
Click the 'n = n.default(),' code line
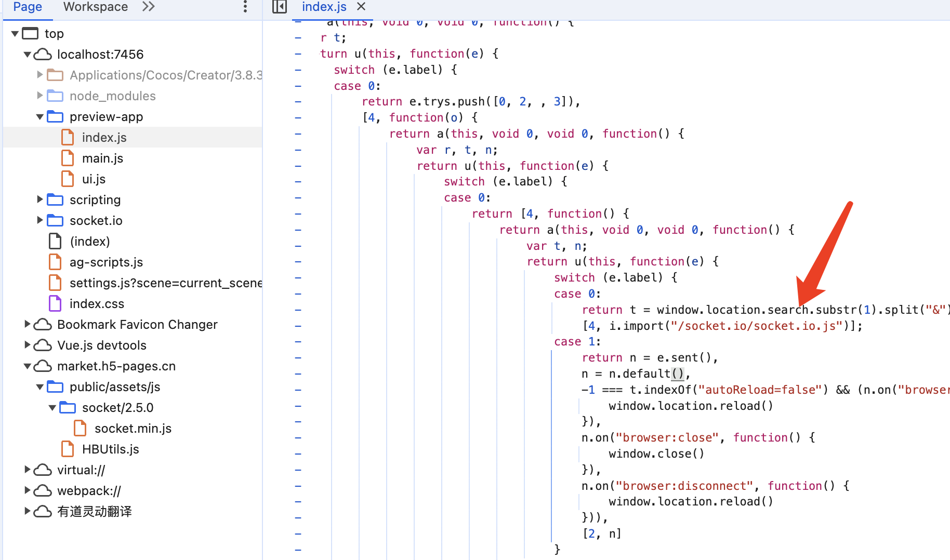(x=636, y=374)
